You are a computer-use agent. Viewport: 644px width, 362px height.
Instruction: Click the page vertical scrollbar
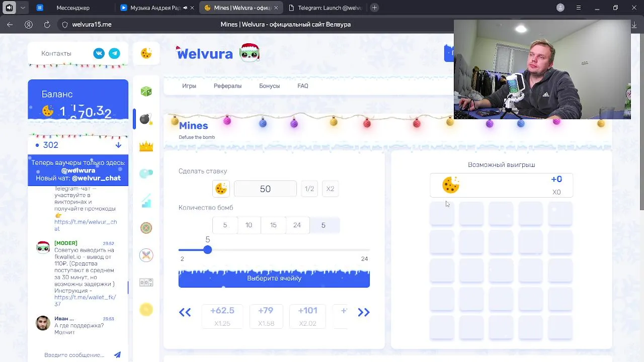pyautogui.click(x=641, y=121)
